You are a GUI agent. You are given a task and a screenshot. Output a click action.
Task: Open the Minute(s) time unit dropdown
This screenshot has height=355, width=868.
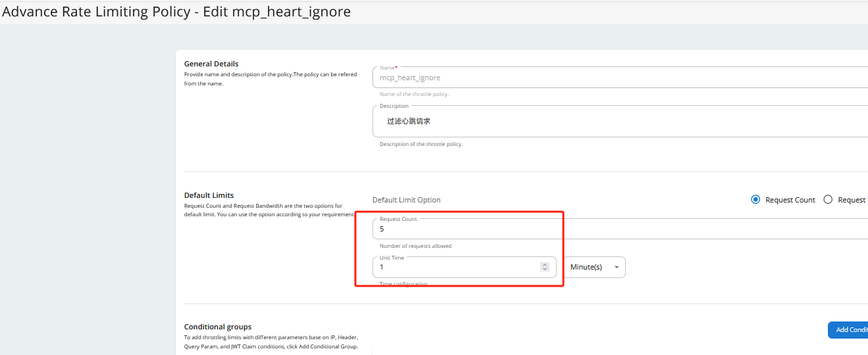(x=594, y=267)
